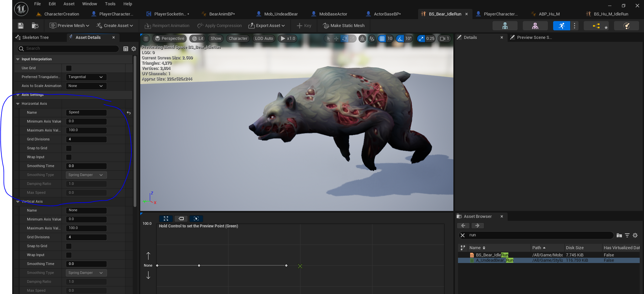Switch to Skeleton Tree panel tab

35,38
